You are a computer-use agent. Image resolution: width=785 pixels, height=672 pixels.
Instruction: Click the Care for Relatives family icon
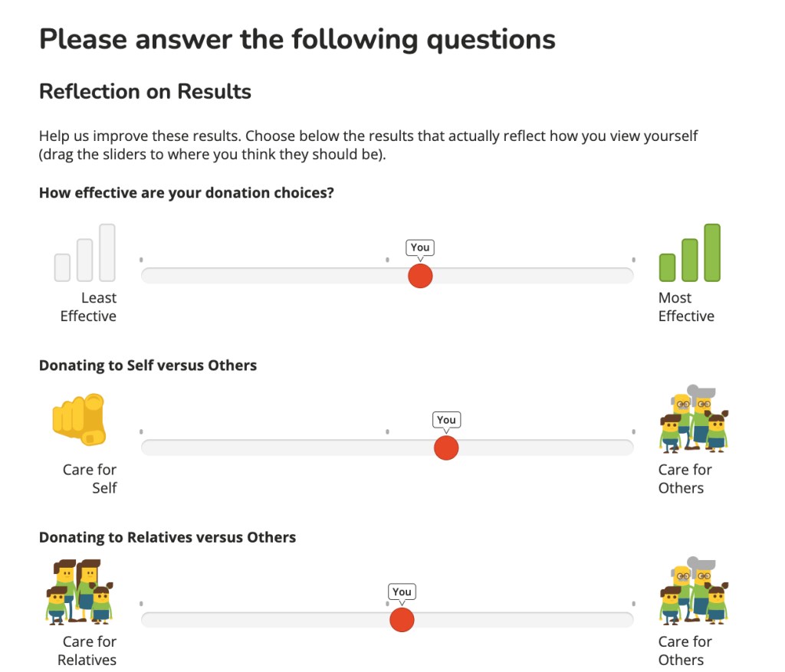[79, 592]
